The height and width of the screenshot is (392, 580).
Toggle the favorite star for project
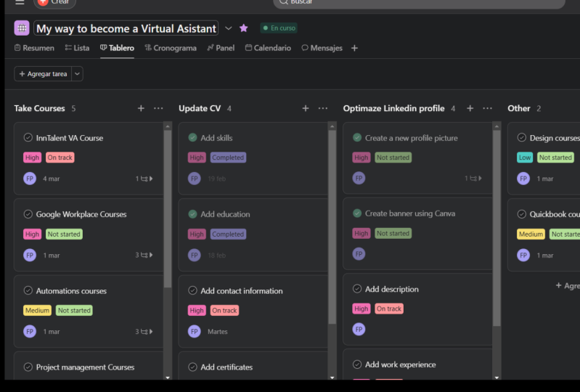[243, 28]
